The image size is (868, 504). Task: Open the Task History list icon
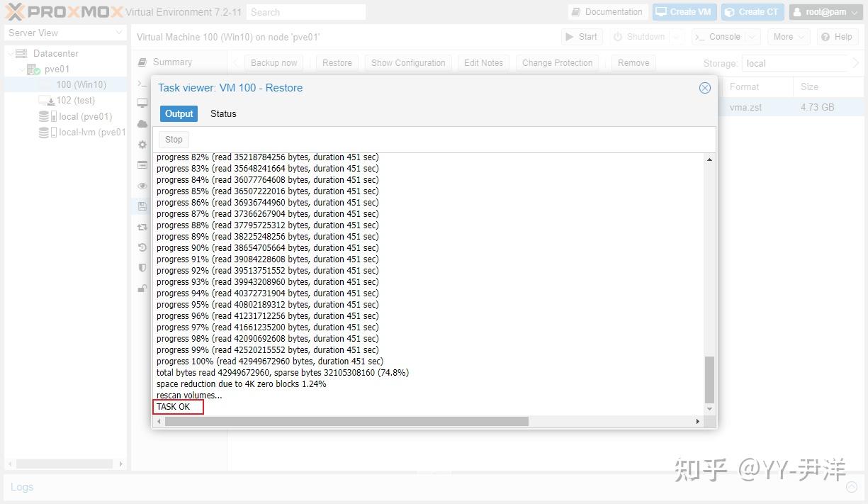142,165
